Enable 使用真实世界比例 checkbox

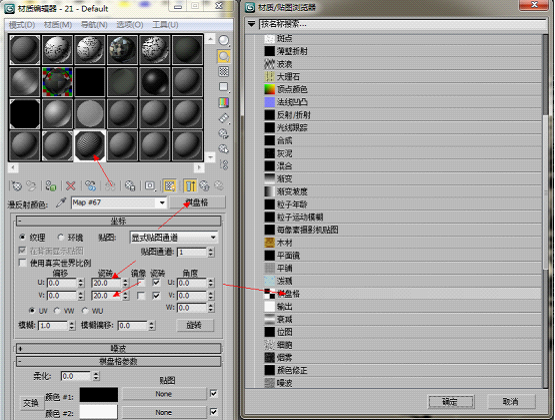point(23,263)
